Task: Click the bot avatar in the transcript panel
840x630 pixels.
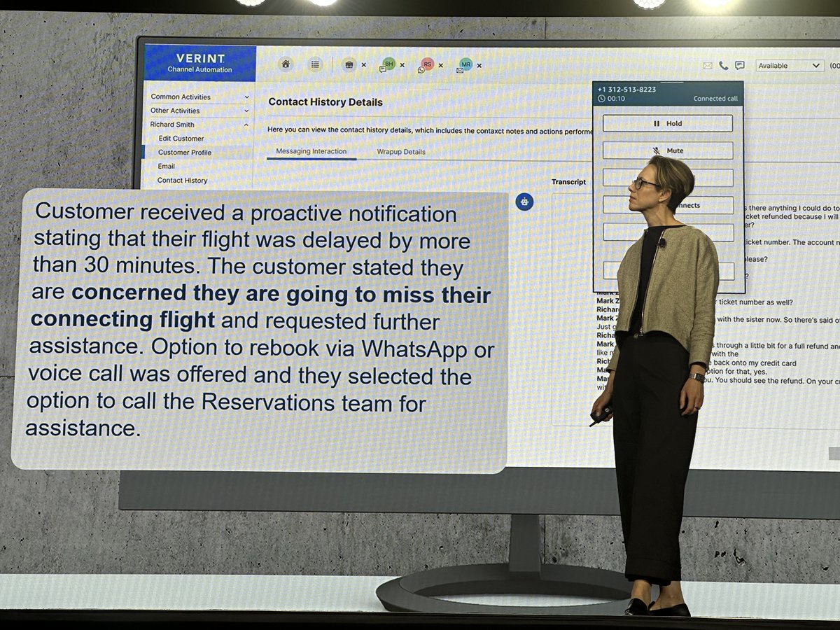Action: point(523,202)
